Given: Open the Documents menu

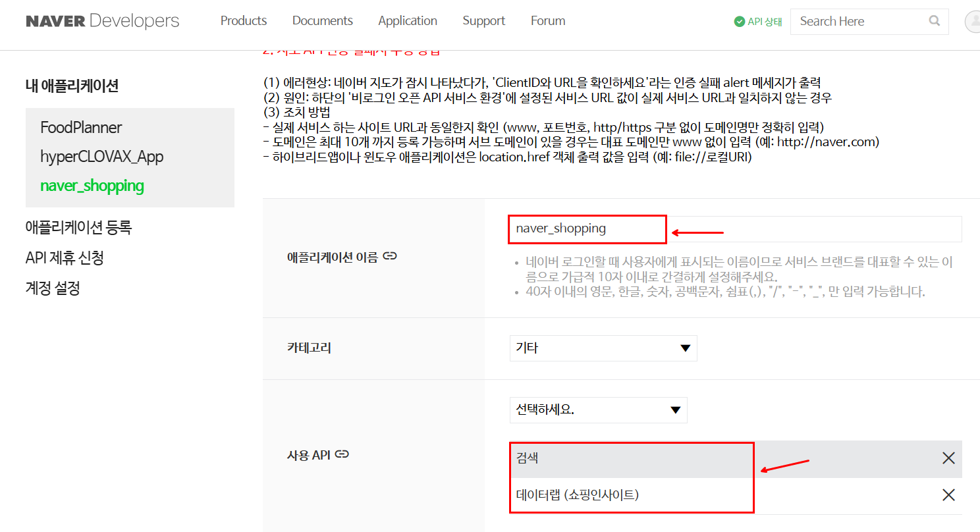Looking at the screenshot, I should [x=323, y=21].
